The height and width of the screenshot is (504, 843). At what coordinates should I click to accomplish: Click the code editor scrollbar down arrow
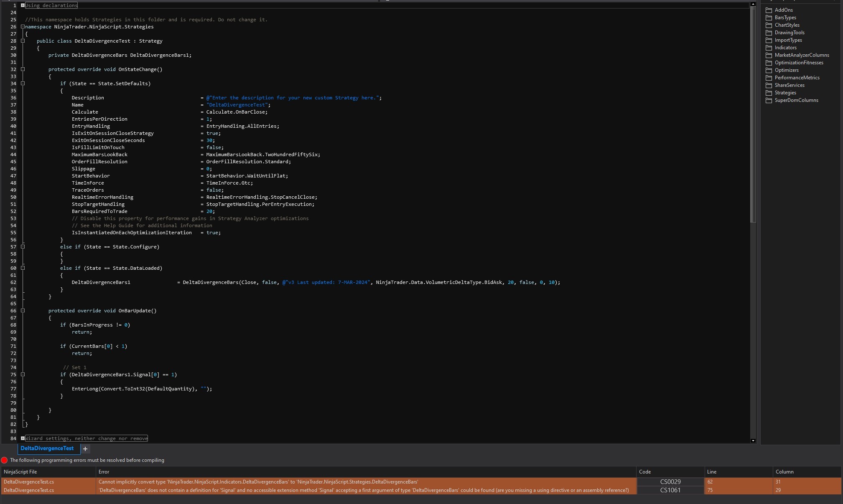[x=753, y=441]
